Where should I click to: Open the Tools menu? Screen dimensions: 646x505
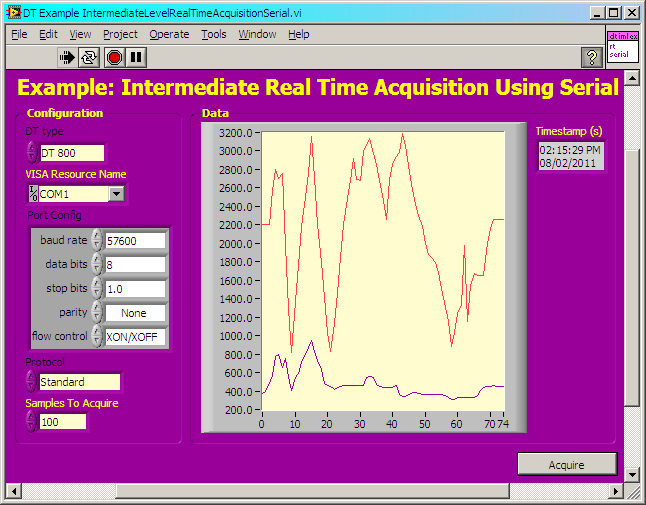213,34
